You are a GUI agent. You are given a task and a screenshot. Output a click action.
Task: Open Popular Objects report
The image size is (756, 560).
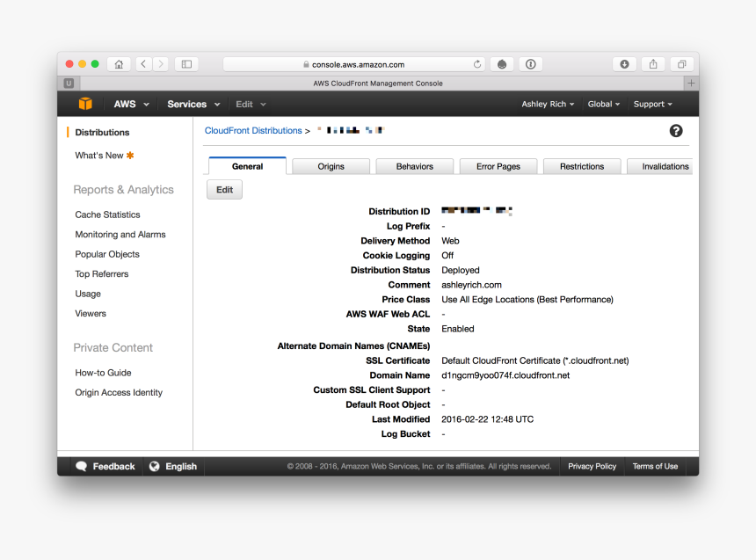click(107, 254)
